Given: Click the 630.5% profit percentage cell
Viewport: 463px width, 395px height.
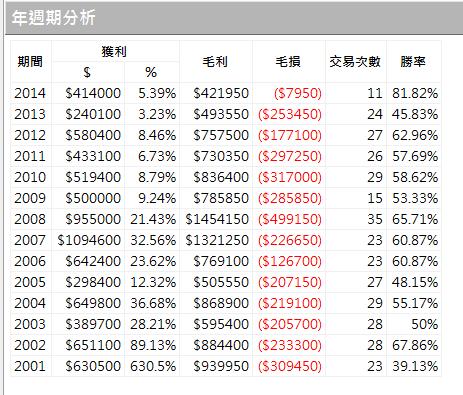Looking at the screenshot, I should (153, 366).
